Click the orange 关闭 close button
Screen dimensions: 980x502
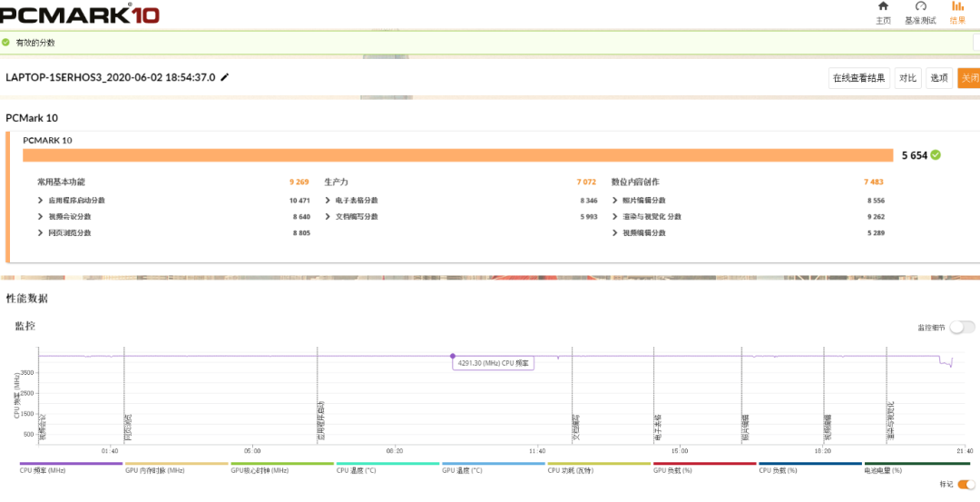(x=969, y=78)
